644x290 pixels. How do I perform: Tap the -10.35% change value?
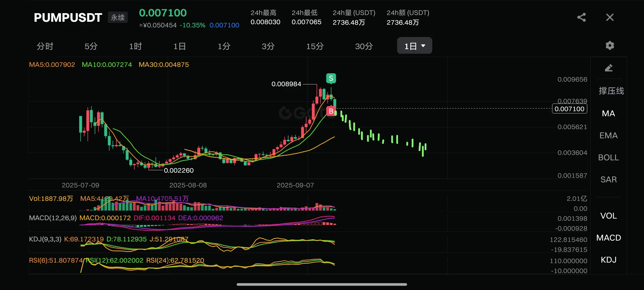[x=192, y=25]
